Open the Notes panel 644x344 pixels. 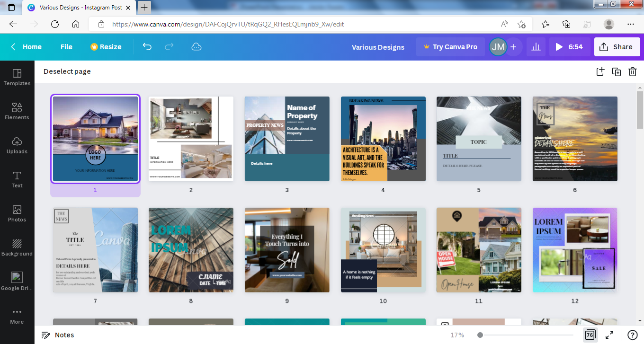pyautogui.click(x=58, y=335)
